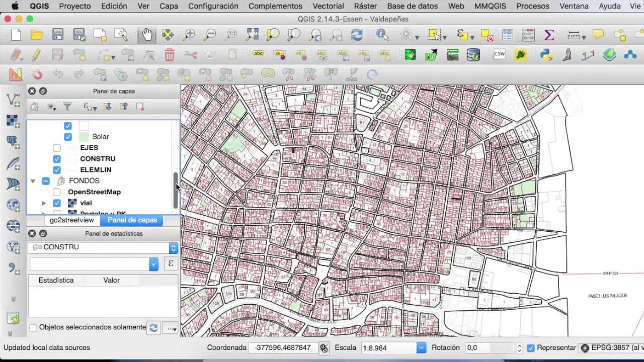Open expression dialog epsilon button
644x362 pixels.
pos(171,264)
